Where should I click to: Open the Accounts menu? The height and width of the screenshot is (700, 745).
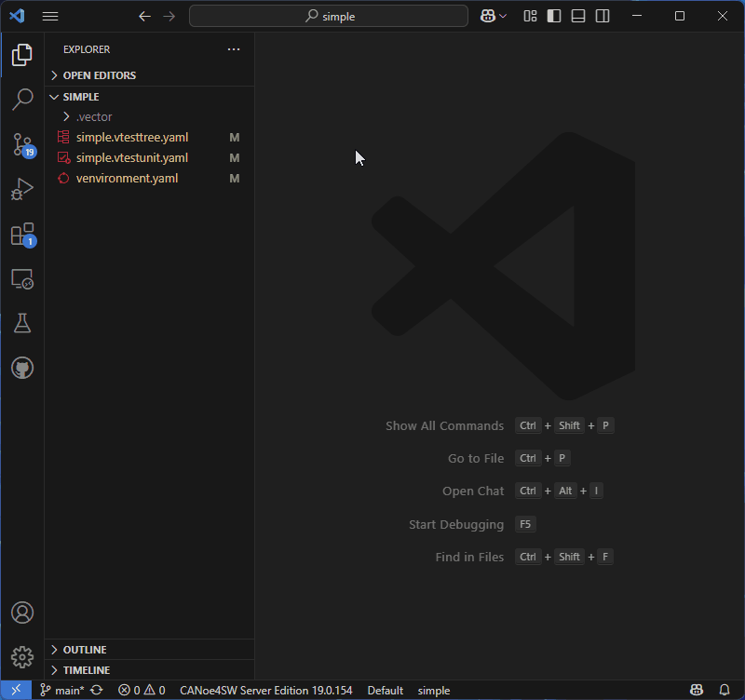pos(21,612)
